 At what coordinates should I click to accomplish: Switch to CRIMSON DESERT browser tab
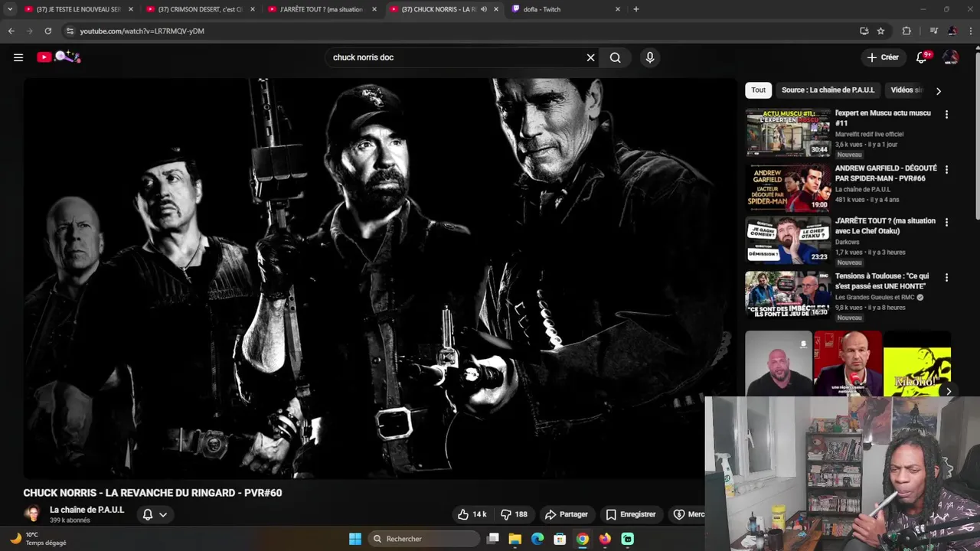(x=200, y=9)
